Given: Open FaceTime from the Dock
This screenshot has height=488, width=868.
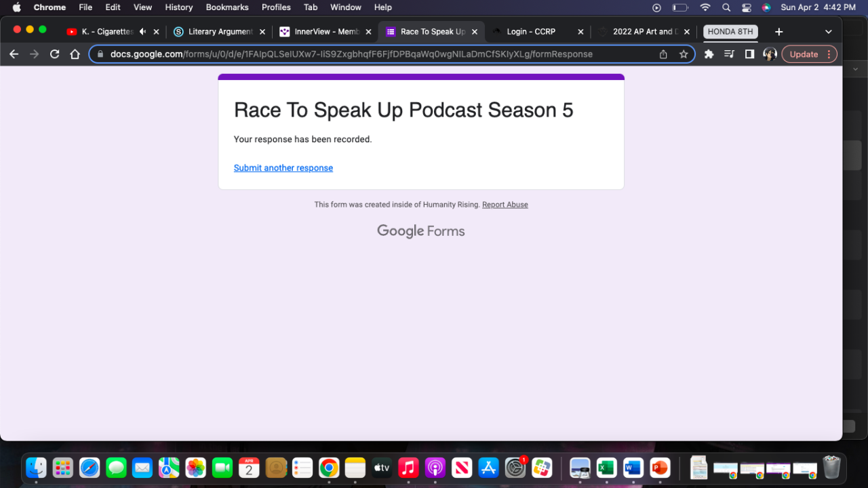Looking at the screenshot, I should 222,468.
